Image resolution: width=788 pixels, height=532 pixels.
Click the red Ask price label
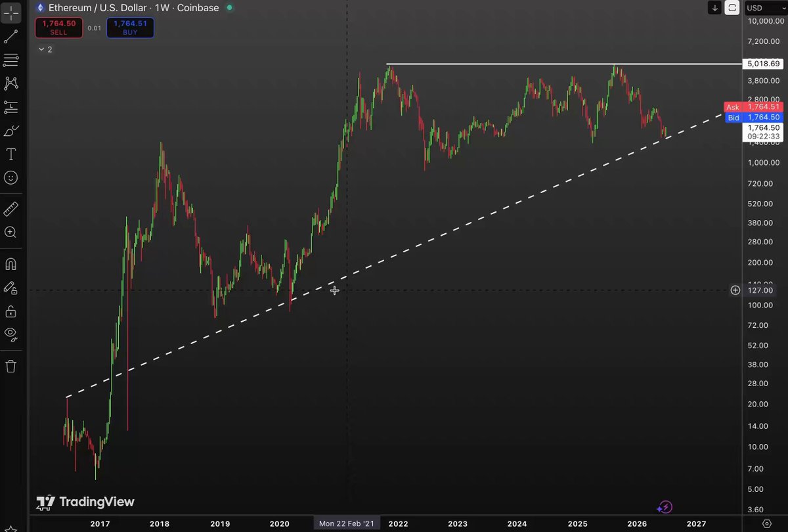point(753,107)
